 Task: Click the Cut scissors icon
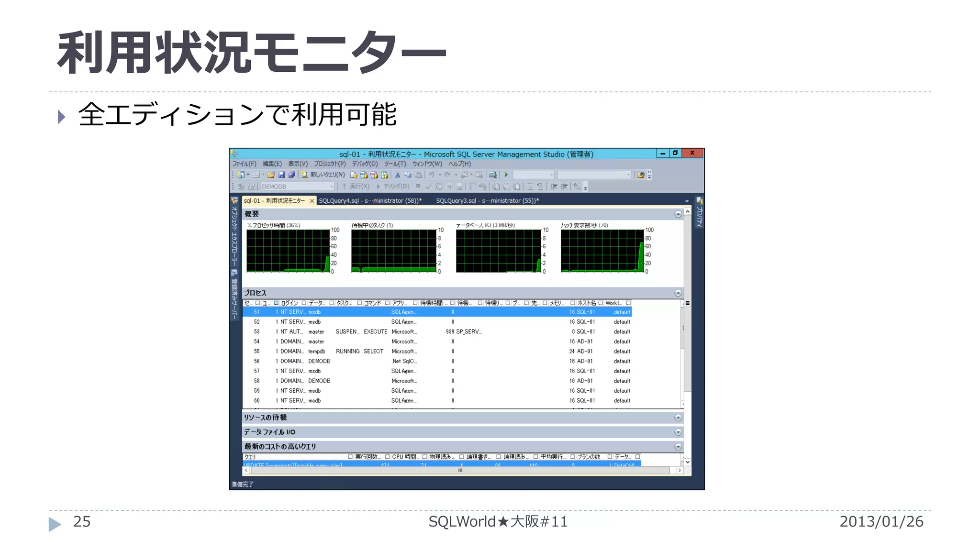pyautogui.click(x=397, y=175)
